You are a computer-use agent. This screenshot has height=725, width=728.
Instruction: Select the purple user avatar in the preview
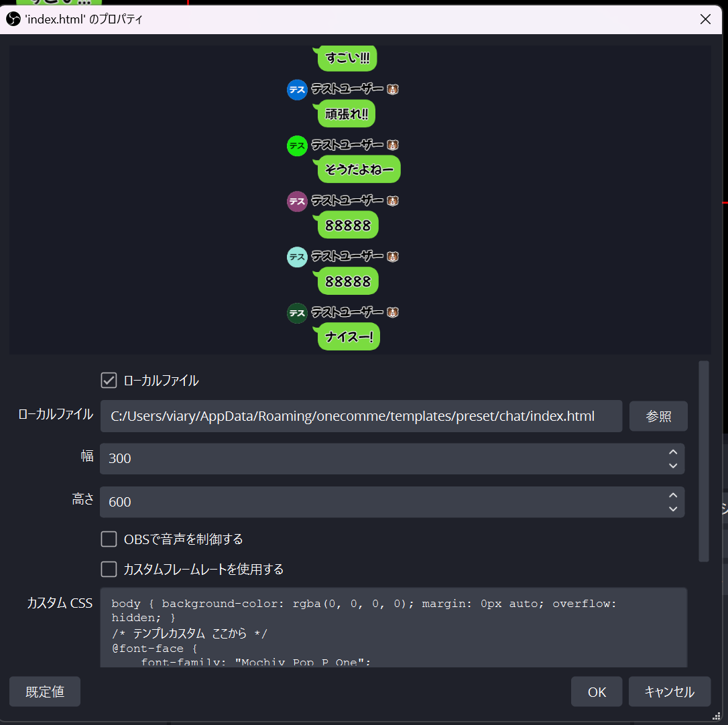297,201
